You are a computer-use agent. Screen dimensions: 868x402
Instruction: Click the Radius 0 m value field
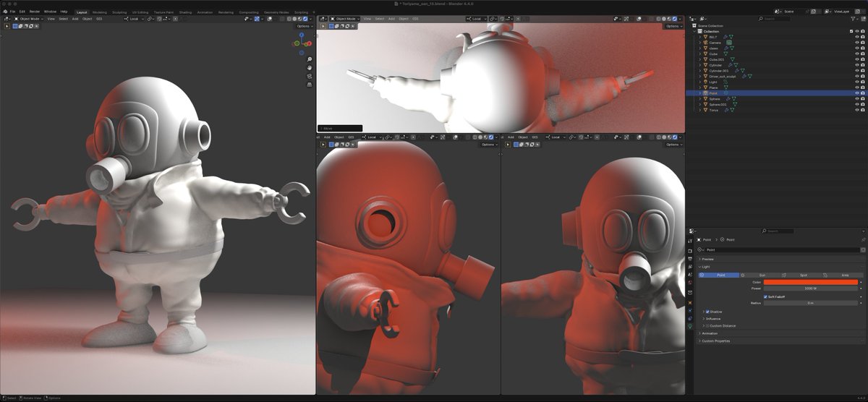point(811,303)
